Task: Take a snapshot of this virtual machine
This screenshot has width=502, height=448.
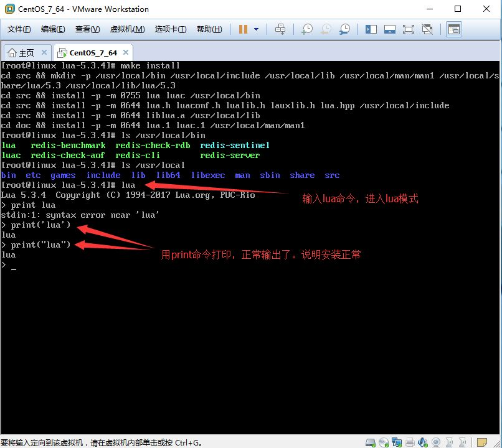Action: (307, 29)
